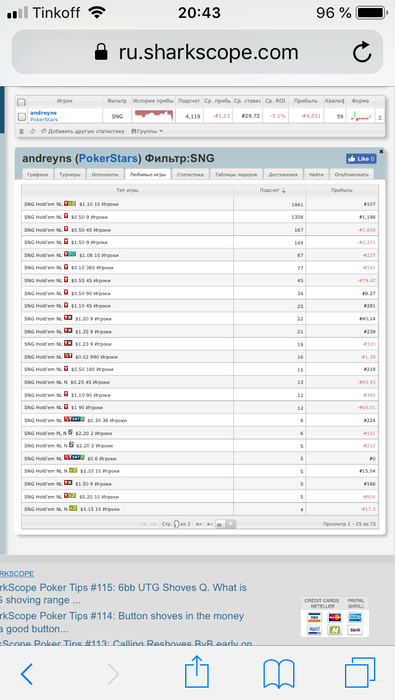Screen dimensions: 395x700
Task: Open the Найти tab
Action: tap(316, 175)
